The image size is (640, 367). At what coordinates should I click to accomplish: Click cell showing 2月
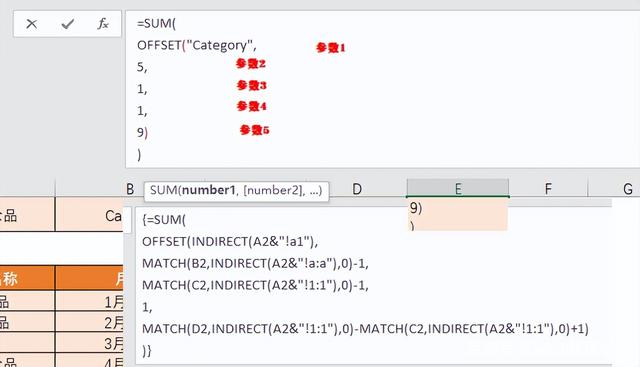coord(89,323)
